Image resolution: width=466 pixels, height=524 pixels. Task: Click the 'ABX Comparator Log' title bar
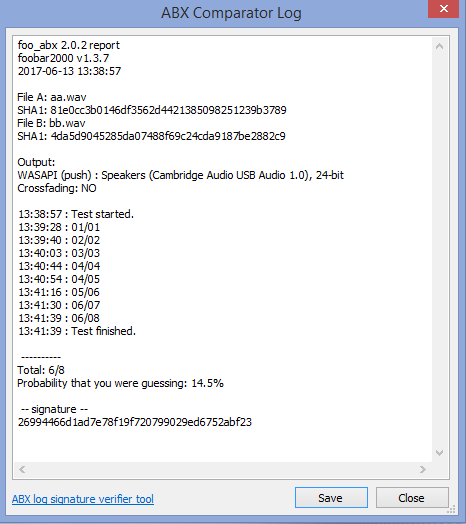pos(231,13)
